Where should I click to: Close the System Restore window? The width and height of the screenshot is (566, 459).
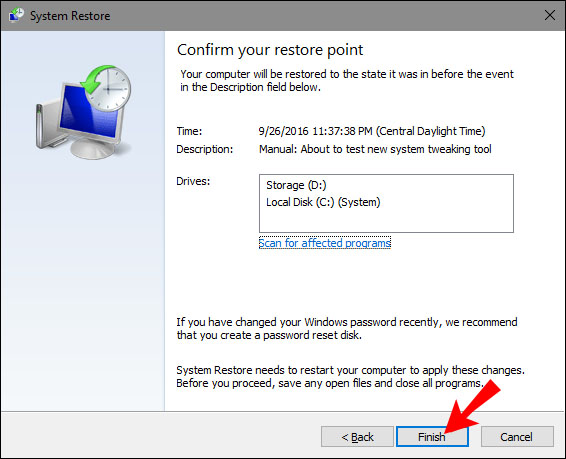coord(550,15)
